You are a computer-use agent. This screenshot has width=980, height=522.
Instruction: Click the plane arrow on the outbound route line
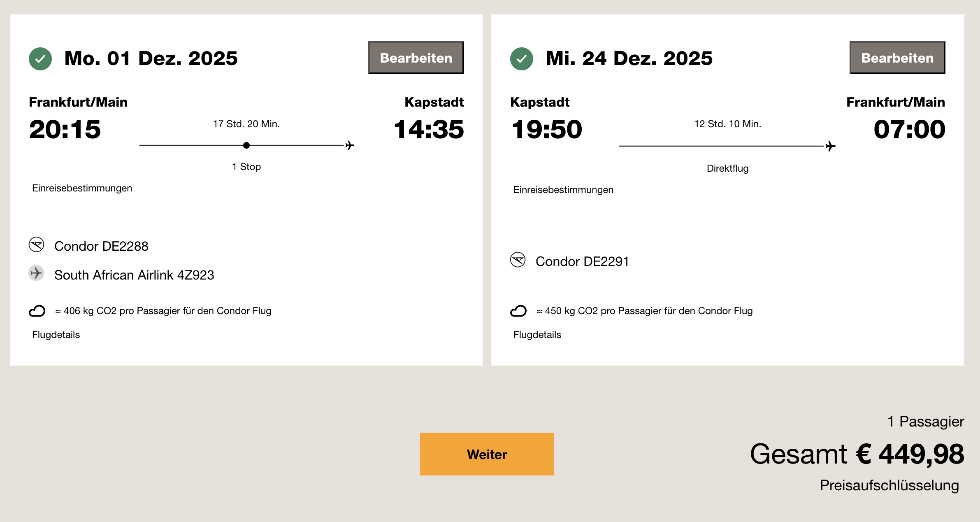[350, 145]
